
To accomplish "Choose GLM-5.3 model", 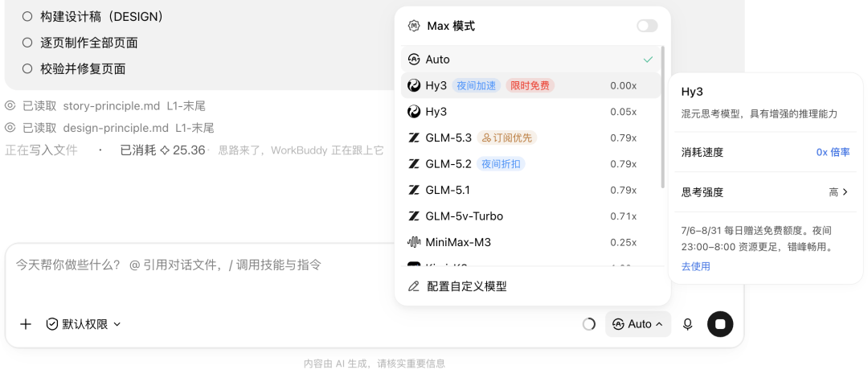I will (x=530, y=138).
